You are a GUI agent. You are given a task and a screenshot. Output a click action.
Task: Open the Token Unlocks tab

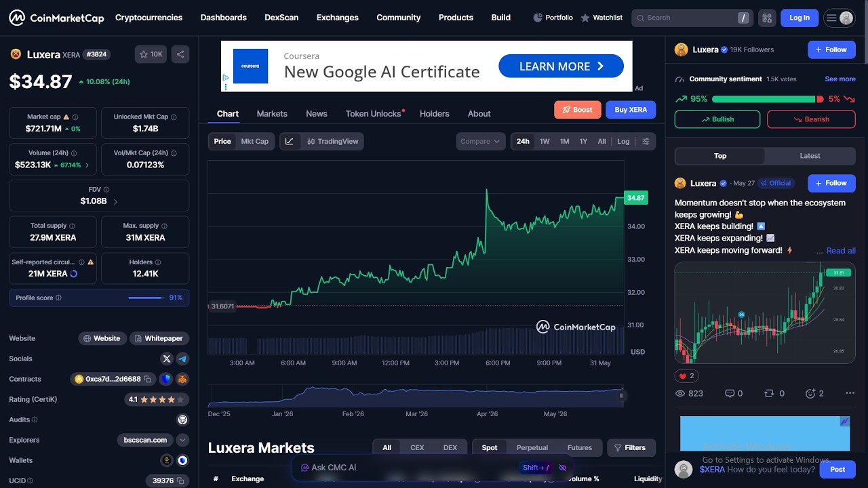tap(374, 114)
